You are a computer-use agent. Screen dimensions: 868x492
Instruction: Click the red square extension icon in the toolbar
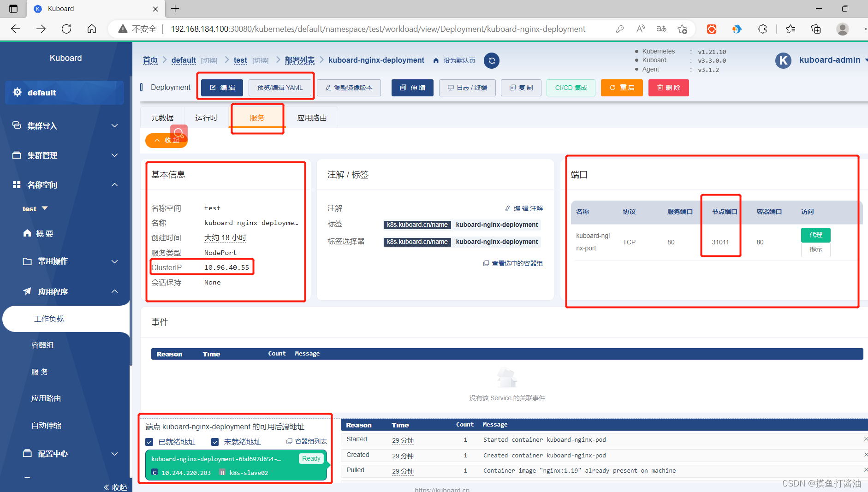click(x=712, y=29)
